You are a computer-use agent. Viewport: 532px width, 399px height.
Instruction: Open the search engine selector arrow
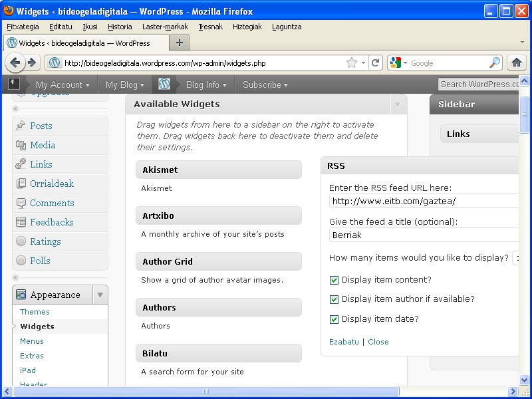pyautogui.click(x=405, y=63)
